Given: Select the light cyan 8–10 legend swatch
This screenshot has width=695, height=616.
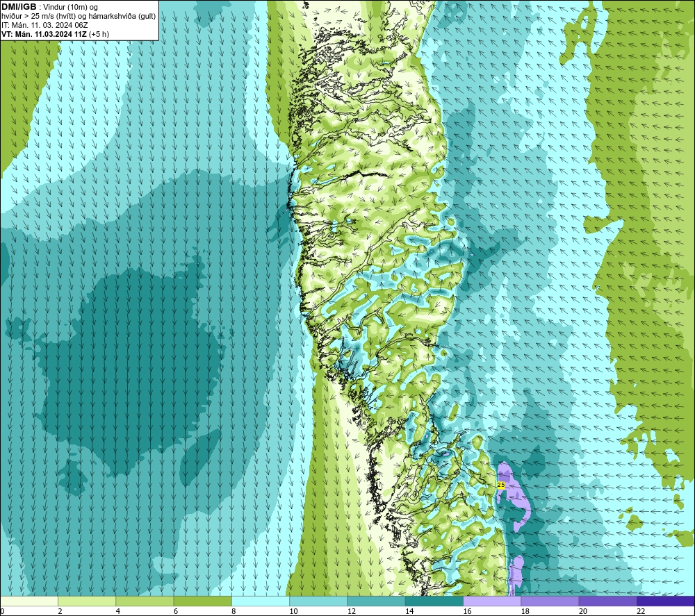Looking at the screenshot, I should [x=261, y=601].
